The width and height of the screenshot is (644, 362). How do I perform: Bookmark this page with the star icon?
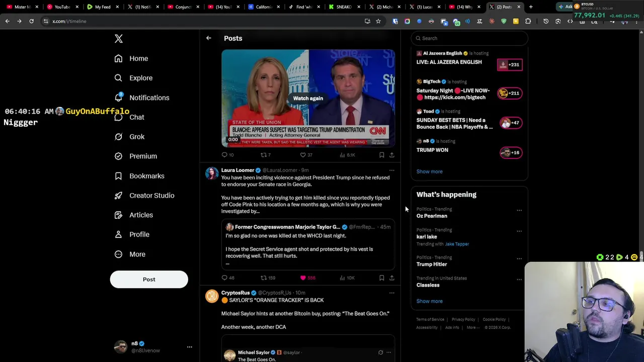378,21
